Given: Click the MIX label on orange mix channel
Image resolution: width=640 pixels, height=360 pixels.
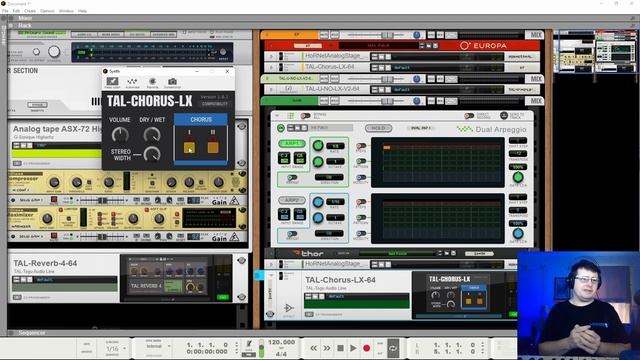Looking at the screenshot, I should point(536,35).
